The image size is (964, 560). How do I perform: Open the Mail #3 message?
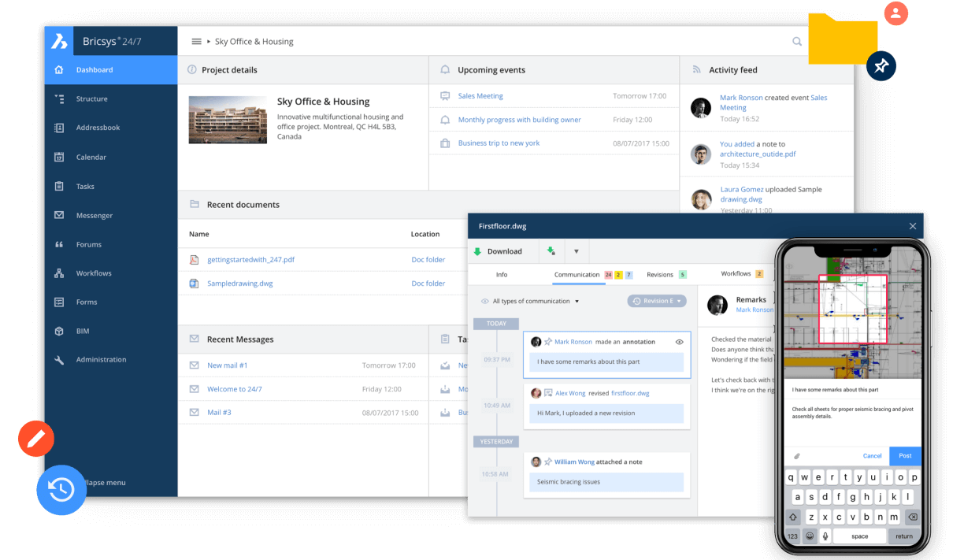[219, 413]
